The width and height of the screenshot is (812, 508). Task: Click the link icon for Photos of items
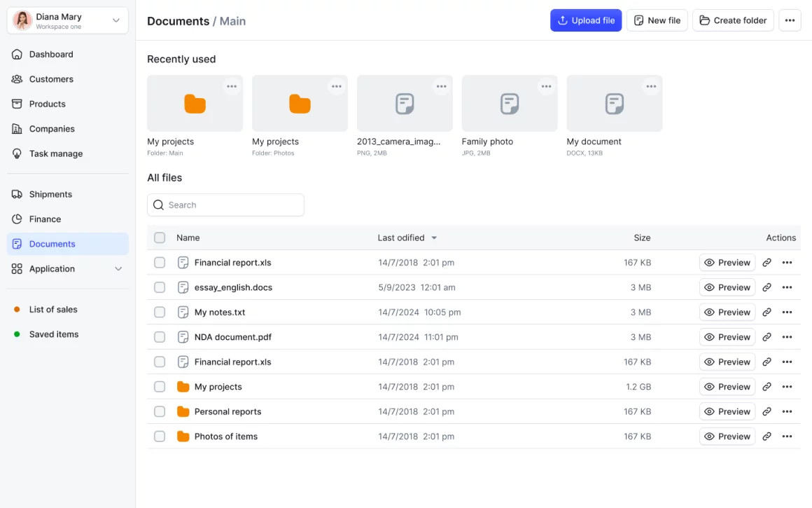coord(766,437)
